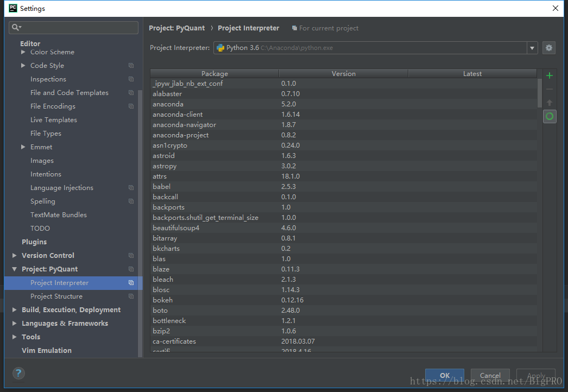Sort by the Version column header

[343, 73]
